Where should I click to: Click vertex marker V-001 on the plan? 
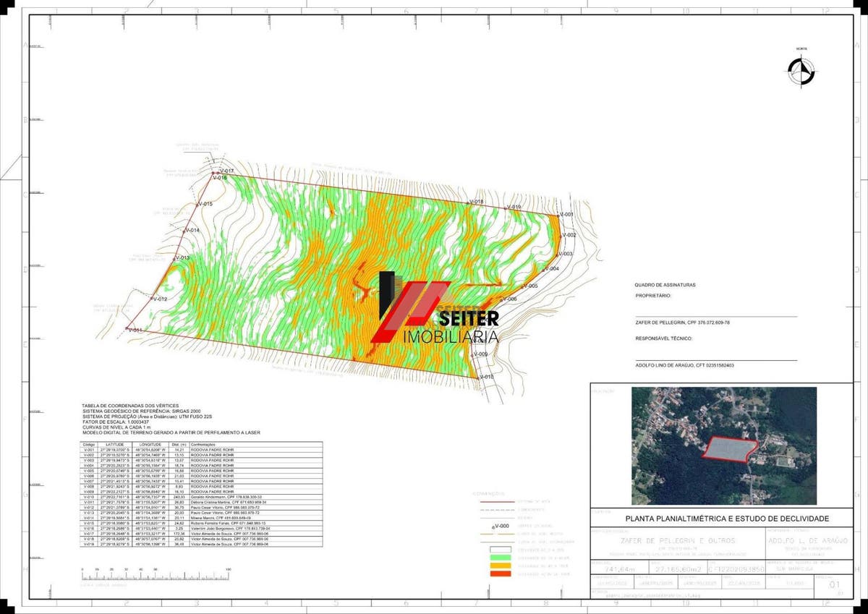click(566, 214)
